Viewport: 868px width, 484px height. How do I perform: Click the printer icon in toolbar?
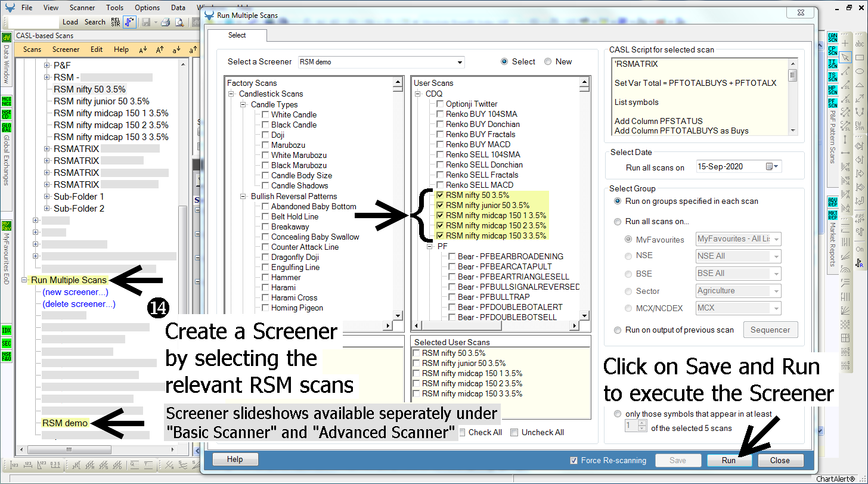pyautogui.click(x=165, y=22)
